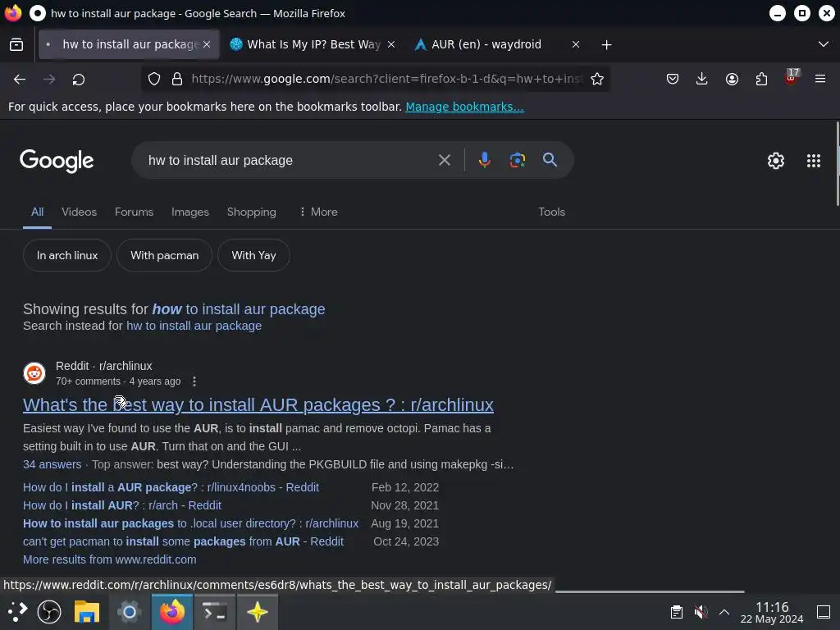840x630 pixels.
Task: Select the Shopping search tab
Action: pos(251,212)
